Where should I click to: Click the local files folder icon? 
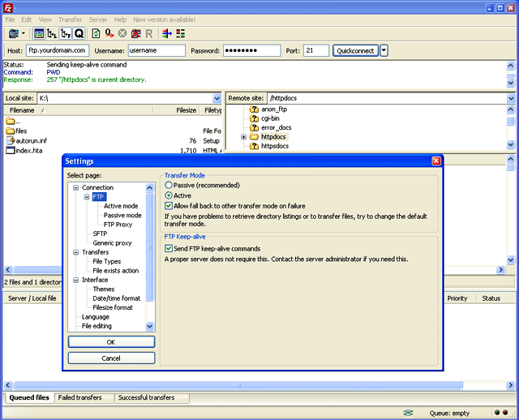[x=11, y=131]
